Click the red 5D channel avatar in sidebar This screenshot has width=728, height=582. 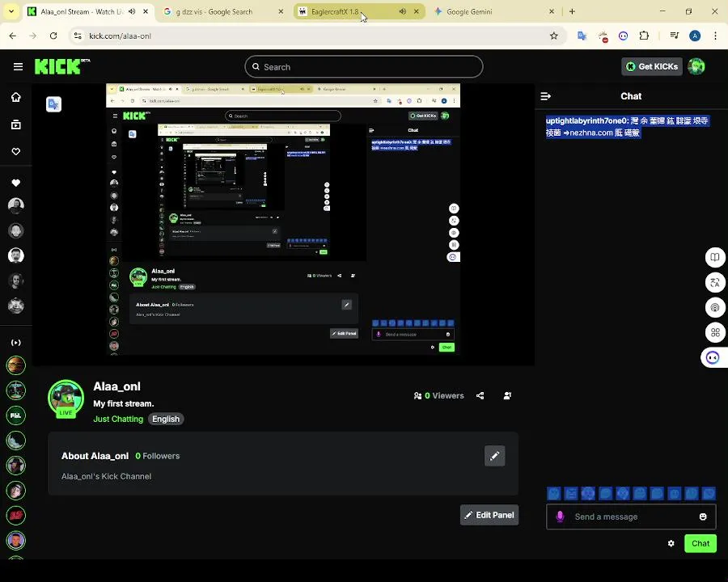click(x=16, y=515)
